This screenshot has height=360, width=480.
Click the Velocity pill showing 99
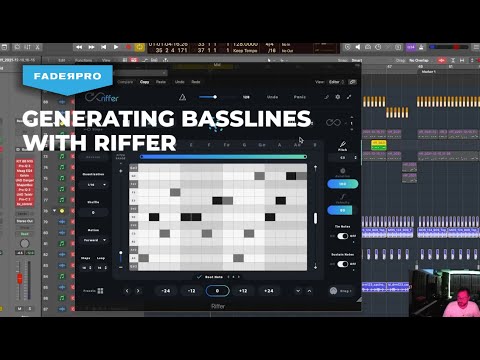point(343,210)
